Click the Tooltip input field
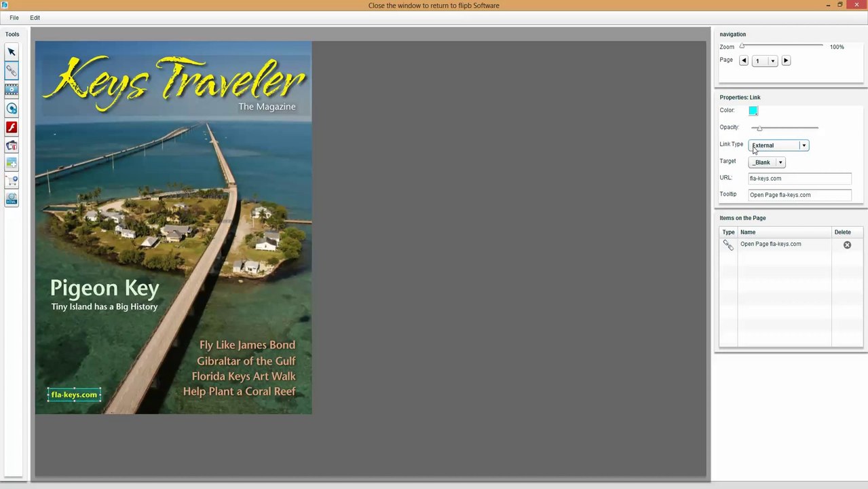This screenshot has width=868, height=489. [799, 195]
